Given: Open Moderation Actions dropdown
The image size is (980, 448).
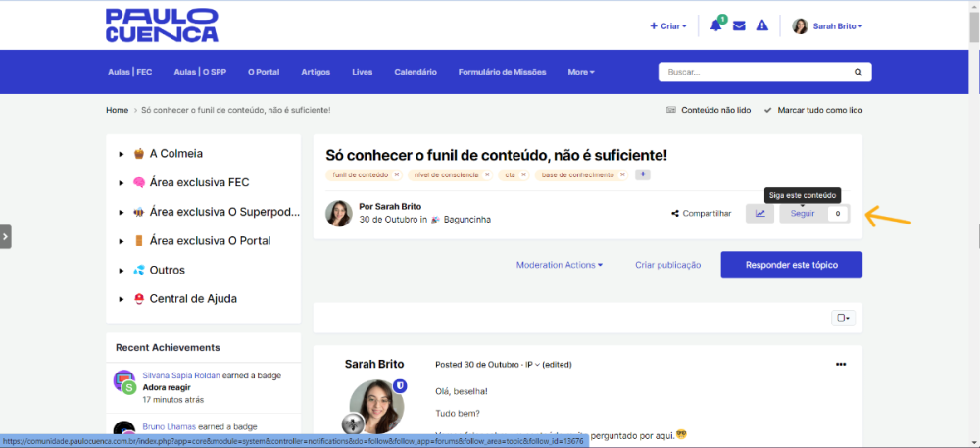Looking at the screenshot, I should click(560, 265).
